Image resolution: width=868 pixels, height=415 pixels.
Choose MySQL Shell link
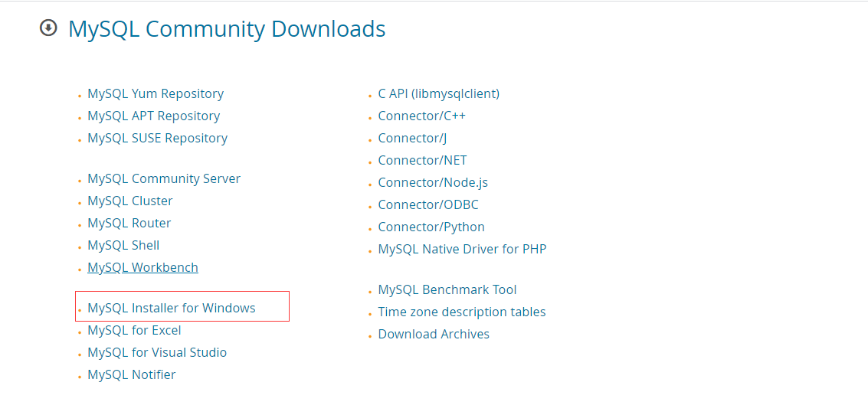(123, 245)
